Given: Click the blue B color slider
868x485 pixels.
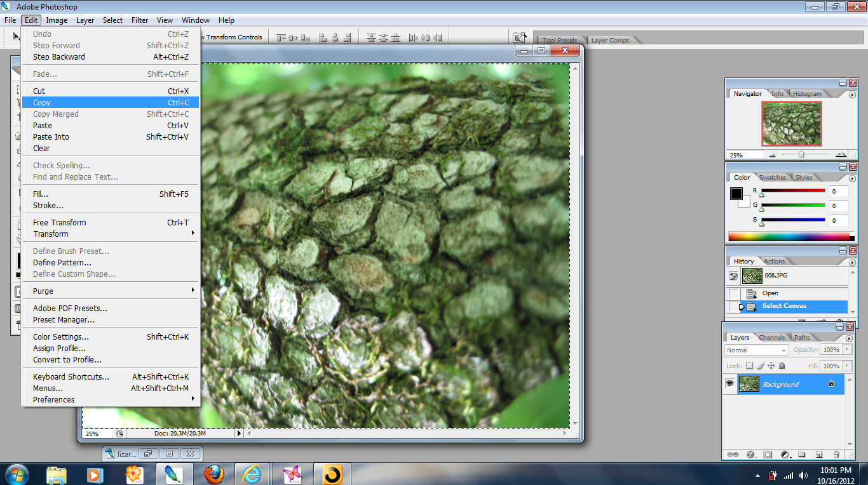Looking at the screenshot, I should [x=793, y=220].
